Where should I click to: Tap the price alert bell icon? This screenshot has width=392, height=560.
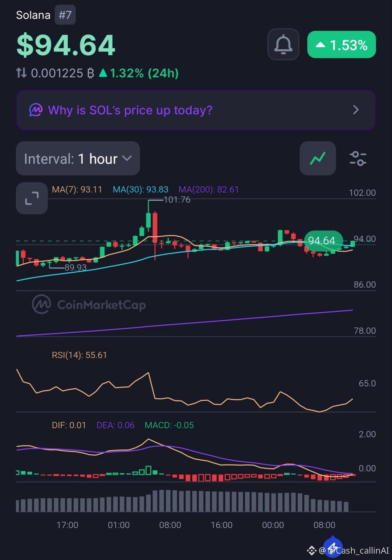point(283,44)
